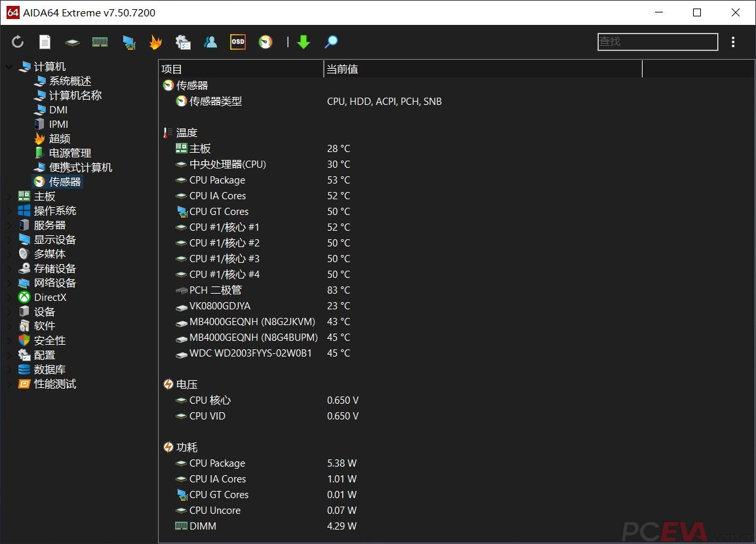
Task: Expand the 存储设备 tree node
Action: point(9,268)
